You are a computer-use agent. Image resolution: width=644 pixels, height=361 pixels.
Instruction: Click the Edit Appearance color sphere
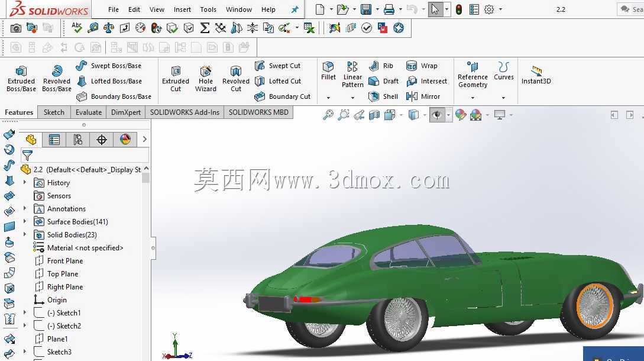point(461,115)
